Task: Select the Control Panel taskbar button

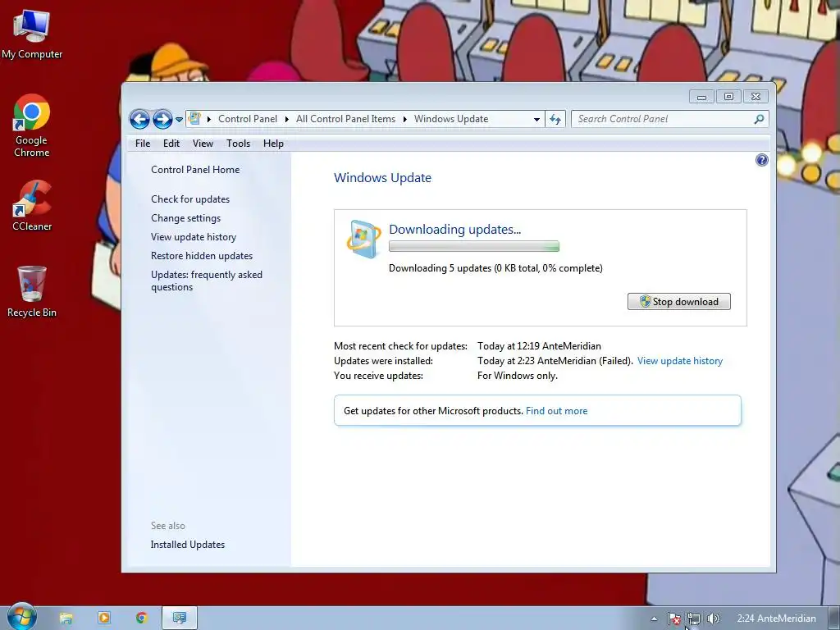Action: (180, 619)
